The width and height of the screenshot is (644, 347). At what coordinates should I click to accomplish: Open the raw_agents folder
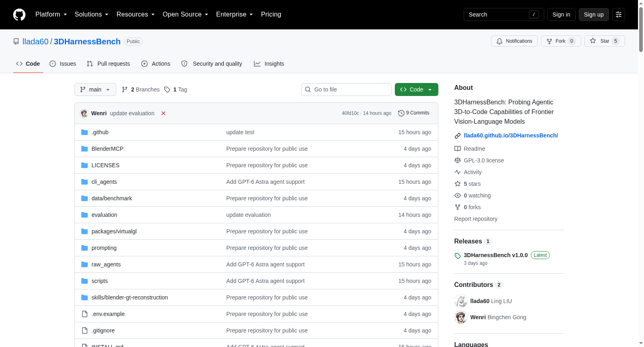(x=106, y=264)
